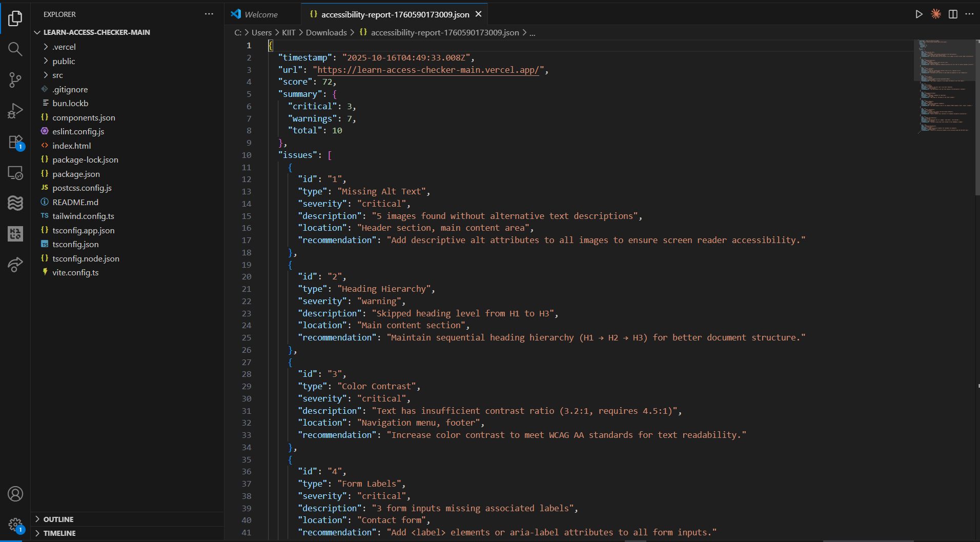Click the Run triangle icon in the editor toolbar

point(919,14)
